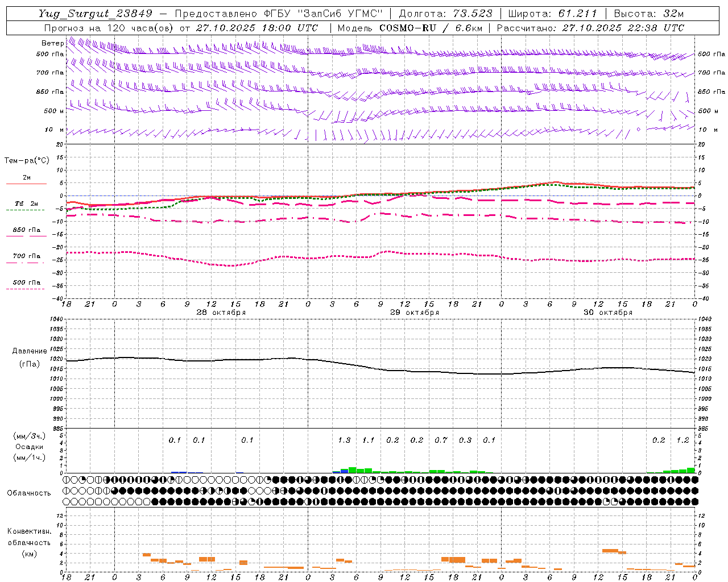Click the station title Yug_Surgut_23849
This screenshot has width=728, height=582.
click(96, 14)
